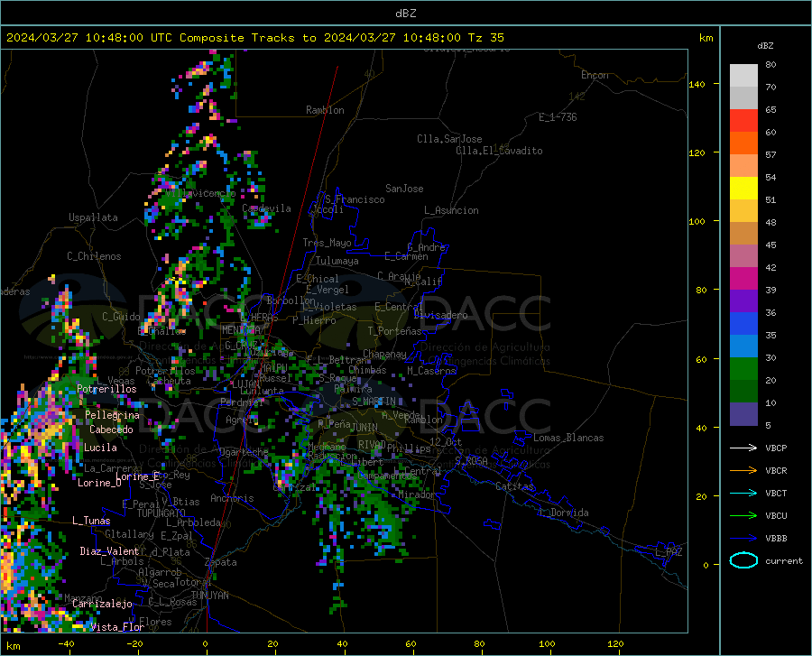812x656 pixels.
Task: Click the 'S_Francisco' map label
Action: pyautogui.click(x=355, y=199)
